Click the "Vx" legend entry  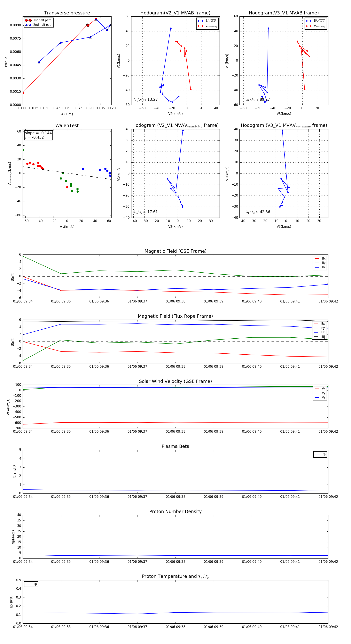pos(320,389)
